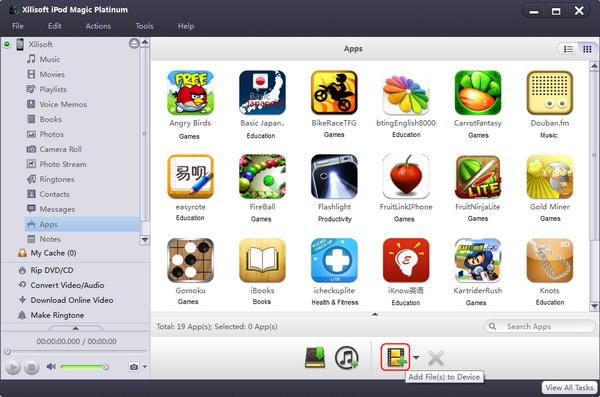
Task: Select Music in the sidebar
Action: [x=50, y=59]
